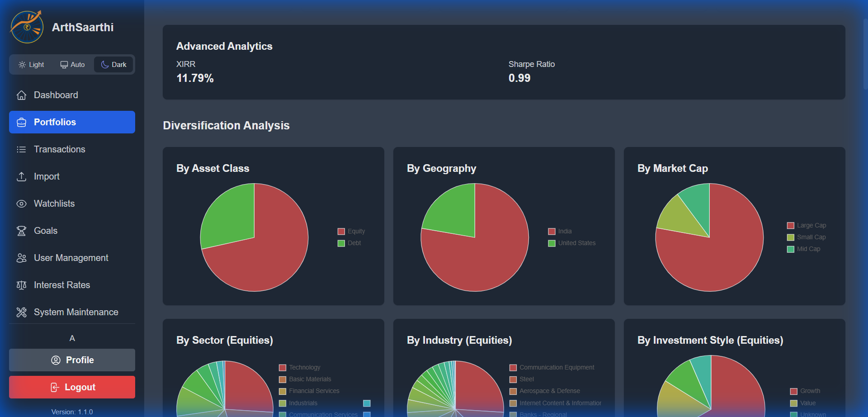Click the User Management people icon
The height and width of the screenshot is (417, 868).
(x=21, y=258)
